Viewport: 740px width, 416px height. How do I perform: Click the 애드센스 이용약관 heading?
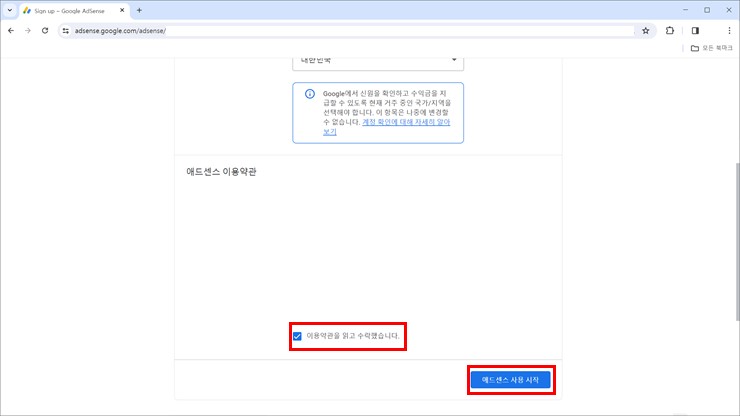pos(221,171)
